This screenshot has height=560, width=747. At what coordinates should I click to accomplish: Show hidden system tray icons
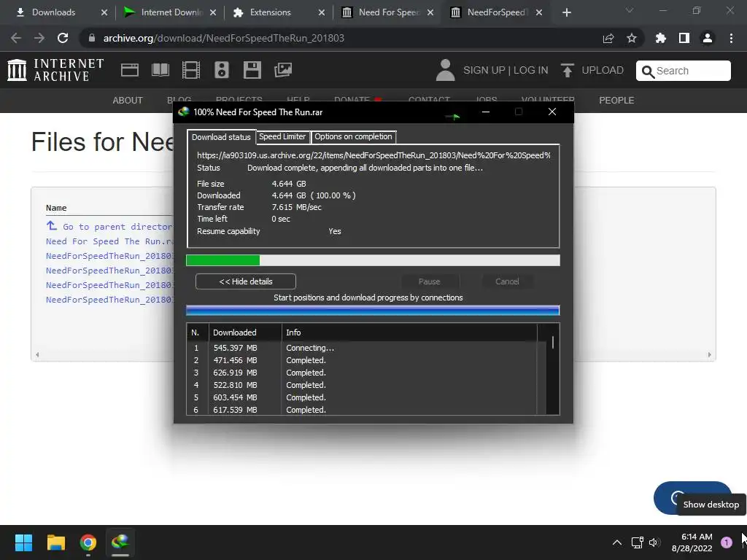click(x=617, y=542)
